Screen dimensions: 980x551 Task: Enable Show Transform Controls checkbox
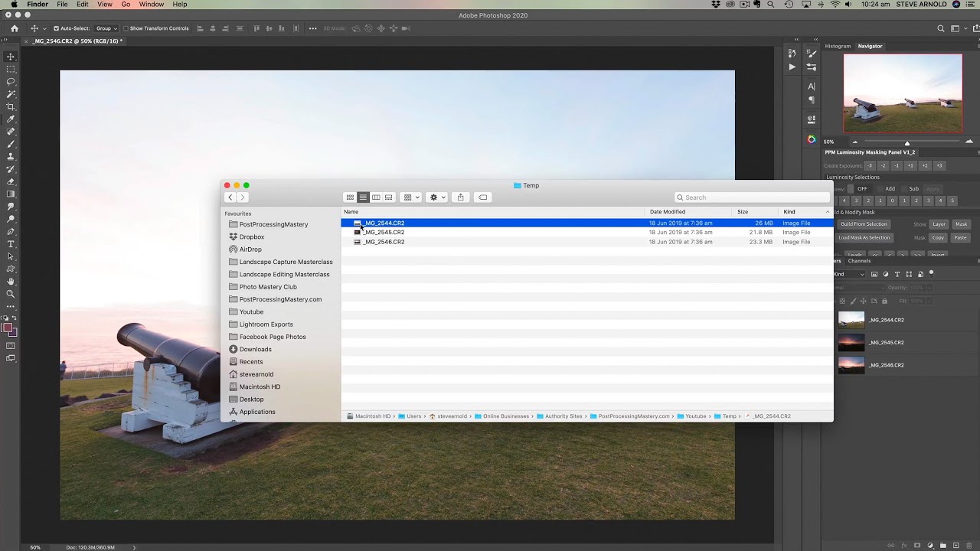point(126,28)
